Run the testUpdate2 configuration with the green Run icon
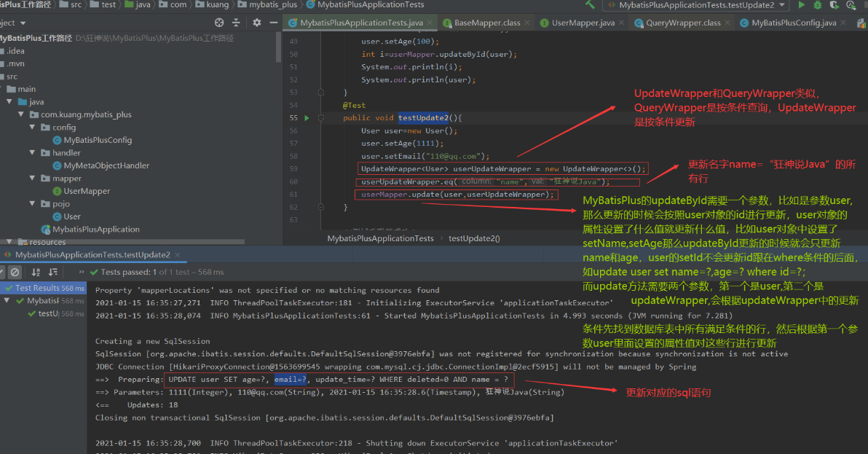Viewport: 868px width, 454px height. tap(801, 4)
